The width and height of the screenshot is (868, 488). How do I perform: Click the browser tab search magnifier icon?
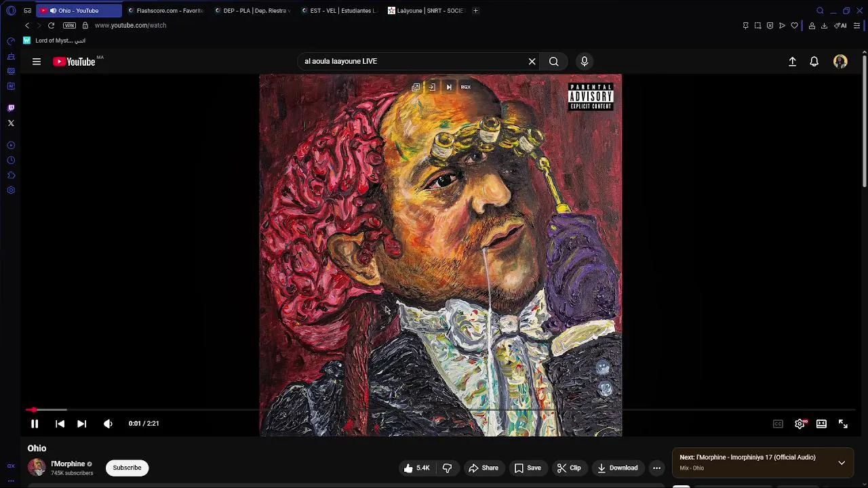click(820, 10)
